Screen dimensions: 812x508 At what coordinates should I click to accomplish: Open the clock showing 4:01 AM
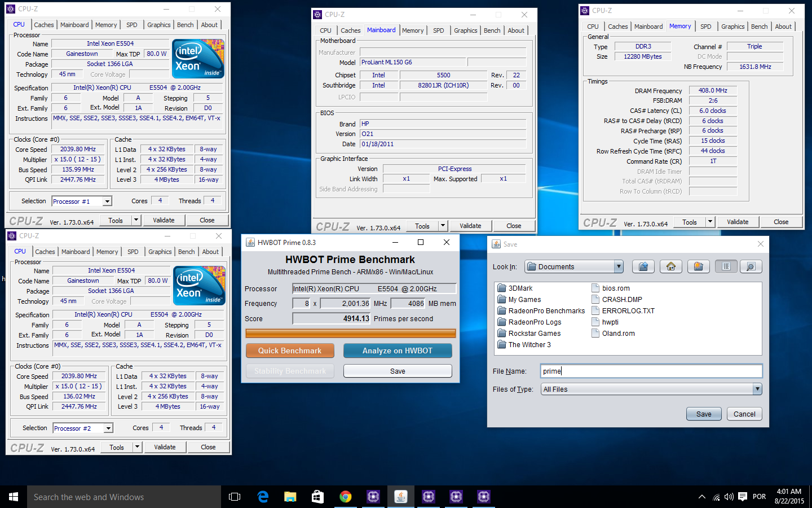789,496
